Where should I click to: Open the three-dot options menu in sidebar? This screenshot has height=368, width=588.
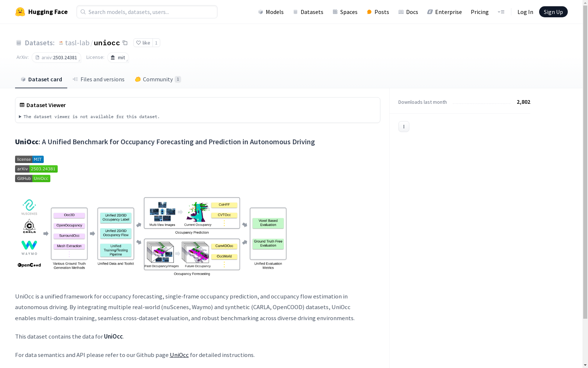[404, 127]
